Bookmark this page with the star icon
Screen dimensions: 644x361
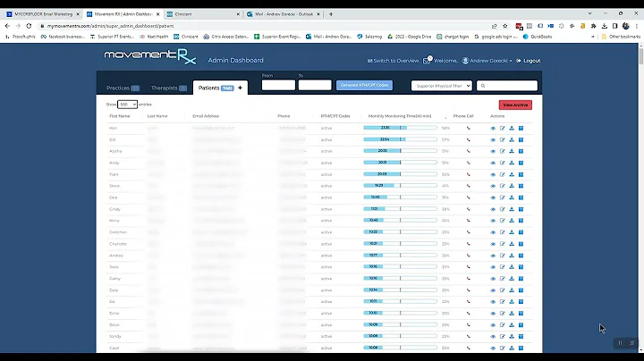[x=505, y=26]
